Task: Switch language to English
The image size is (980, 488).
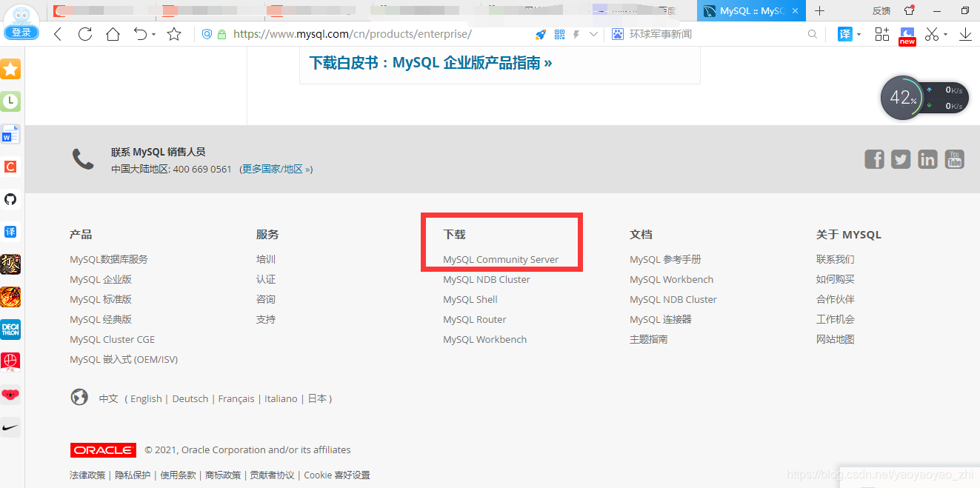Action: (x=146, y=398)
